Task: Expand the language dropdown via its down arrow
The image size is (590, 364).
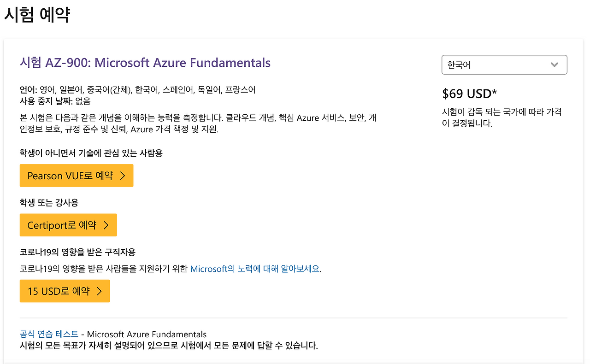Action: [555, 65]
